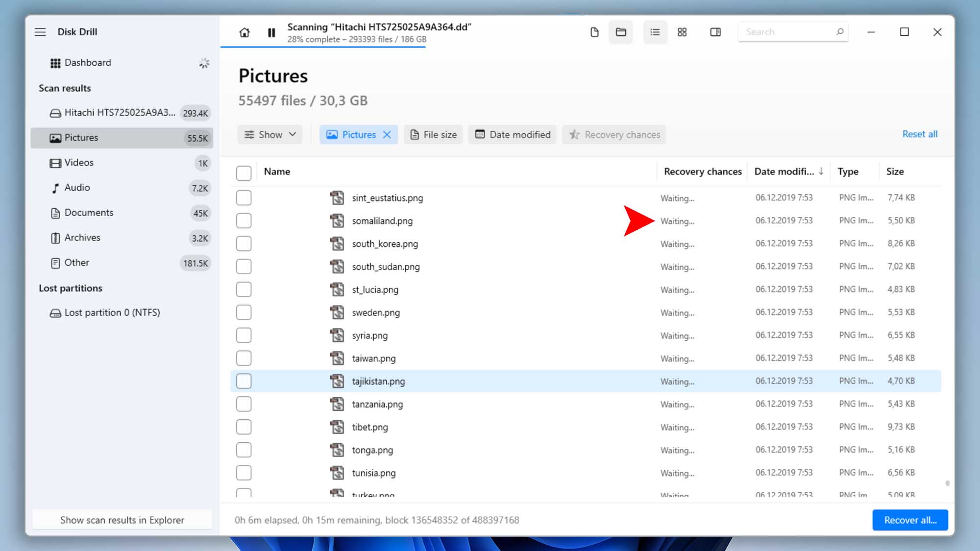Check the somaliland.png checkbox
This screenshot has height=551, width=980.
click(x=244, y=221)
